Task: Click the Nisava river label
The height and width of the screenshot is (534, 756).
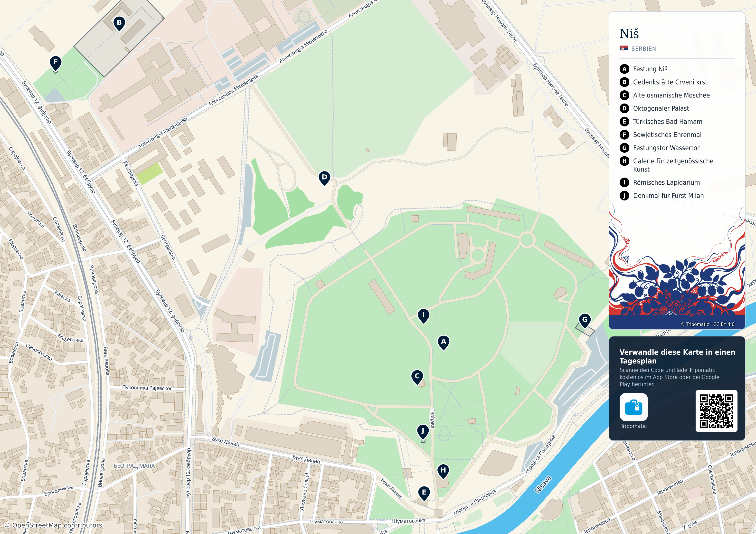Action: click(x=543, y=484)
